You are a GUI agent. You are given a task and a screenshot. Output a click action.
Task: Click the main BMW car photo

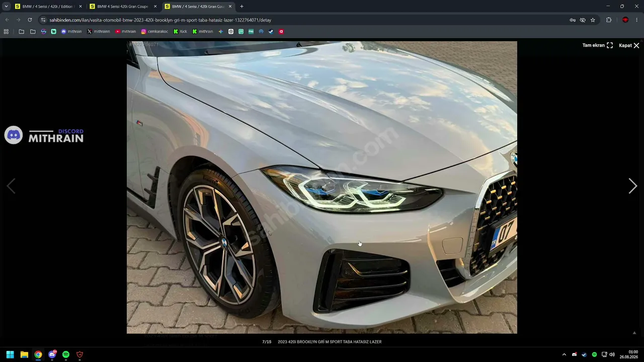pyautogui.click(x=322, y=188)
